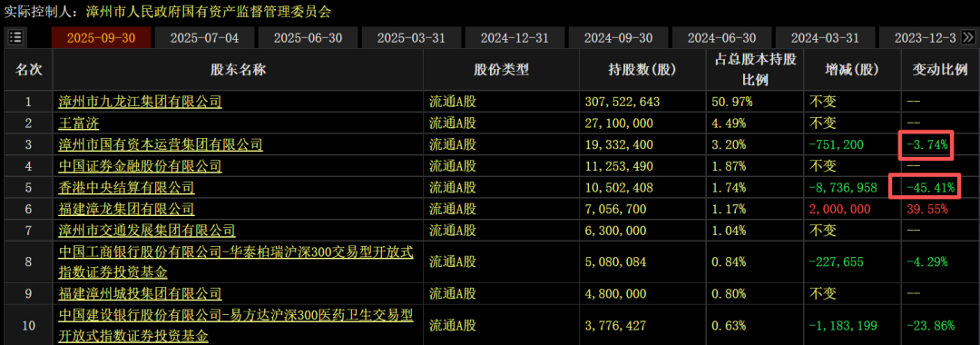This screenshot has height=345, width=980.
Task: Select the 2025-09-30 report tab
Action: (x=102, y=37)
